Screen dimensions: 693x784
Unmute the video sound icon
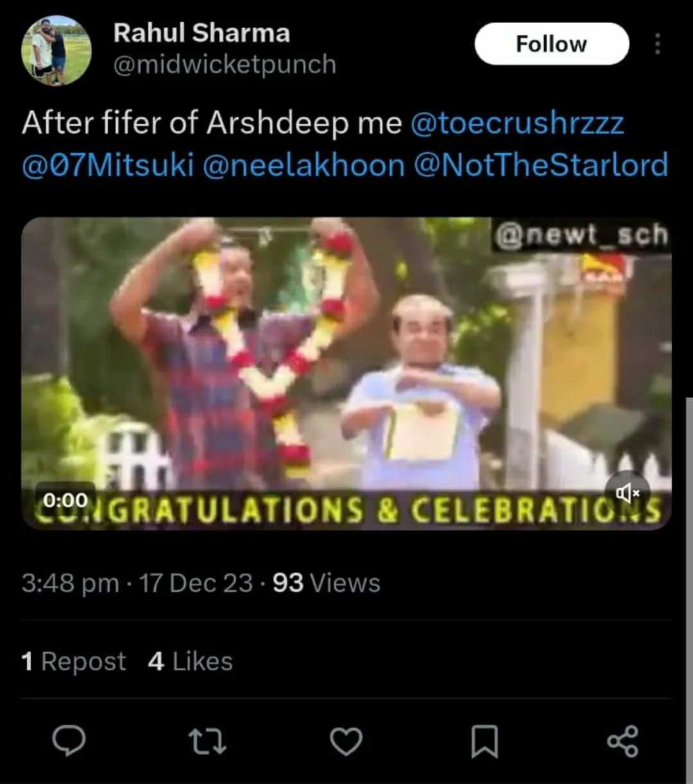628,492
